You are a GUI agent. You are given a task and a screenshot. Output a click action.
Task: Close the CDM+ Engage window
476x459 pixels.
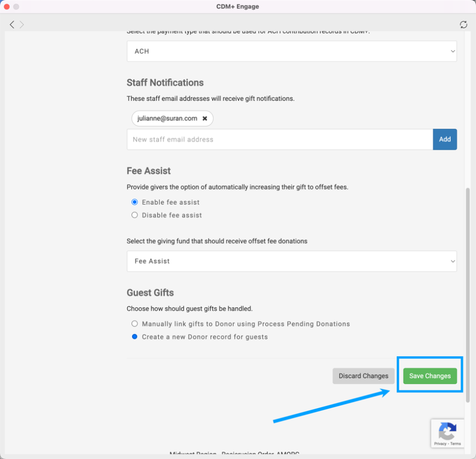(x=7, y=7)
